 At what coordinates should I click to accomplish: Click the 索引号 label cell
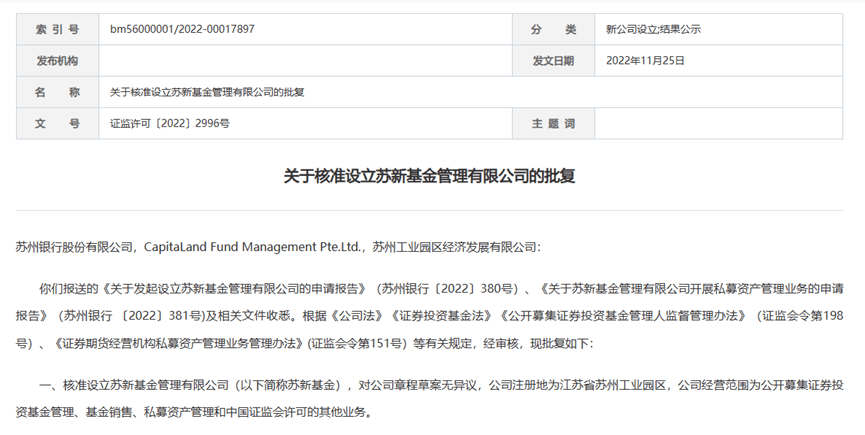coord(57,29)
